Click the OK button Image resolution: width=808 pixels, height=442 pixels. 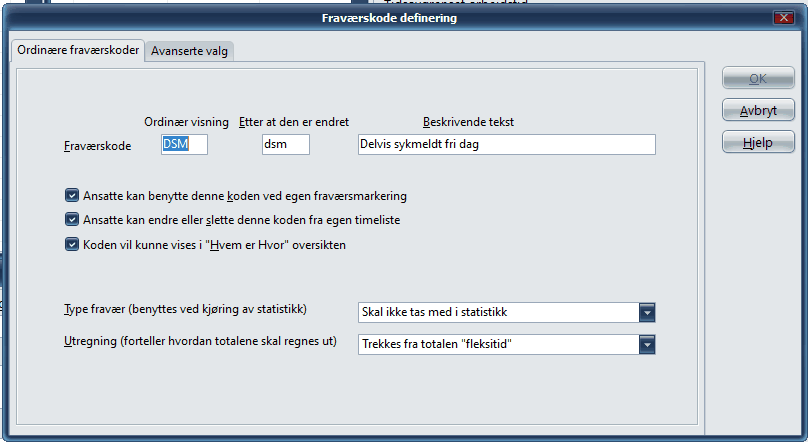(758, 78)
